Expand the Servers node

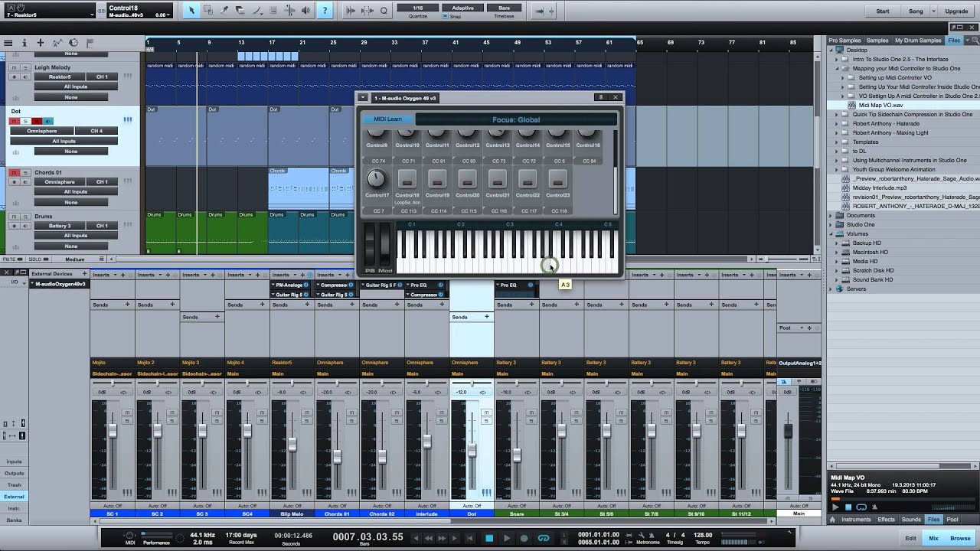point(831,289)
